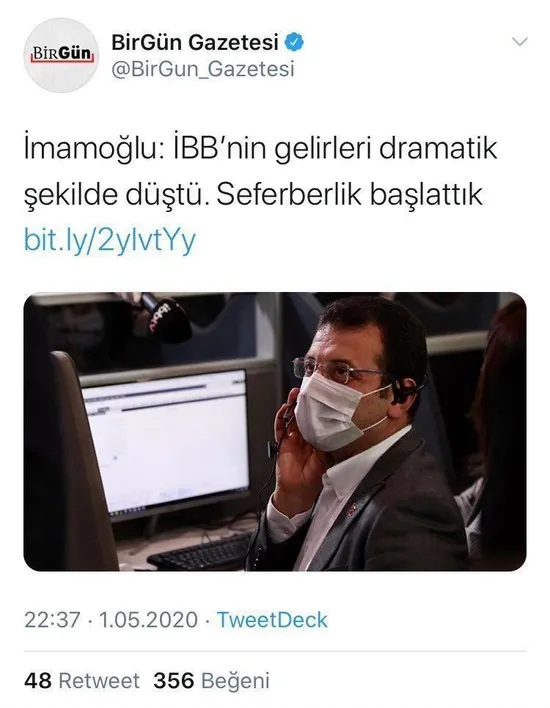Click the 22:37 timestamp
The height and width of the screenshot is (708, 550).
pos(52,620)
